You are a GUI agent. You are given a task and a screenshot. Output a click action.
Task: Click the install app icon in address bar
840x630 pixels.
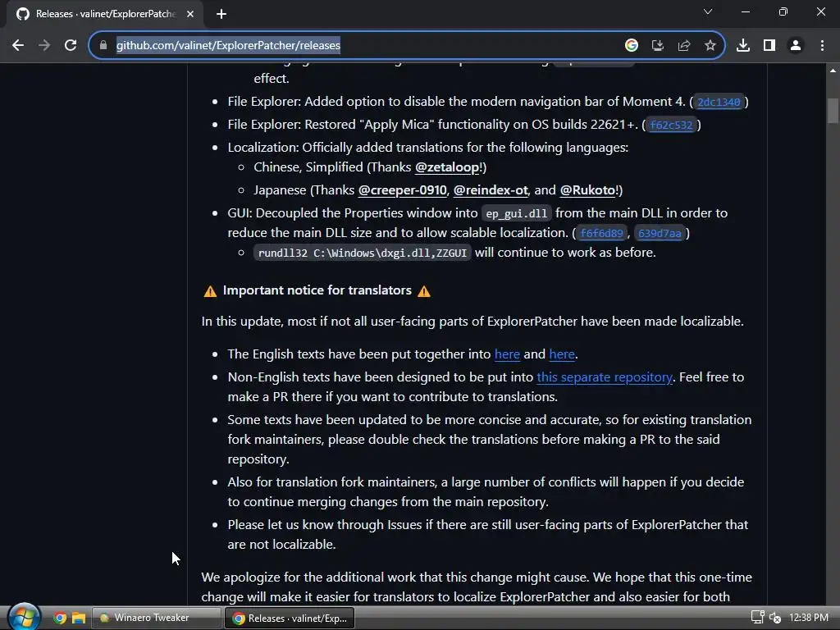point(658,46)
